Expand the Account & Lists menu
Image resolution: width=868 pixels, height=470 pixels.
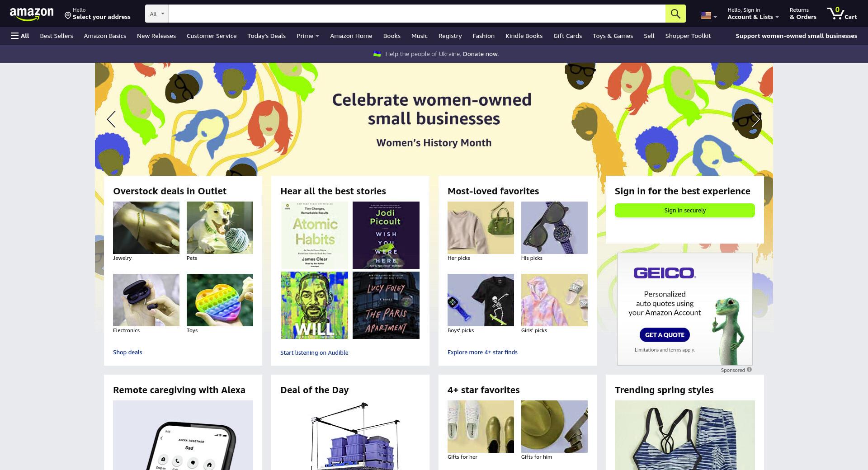tap(753, 14)
